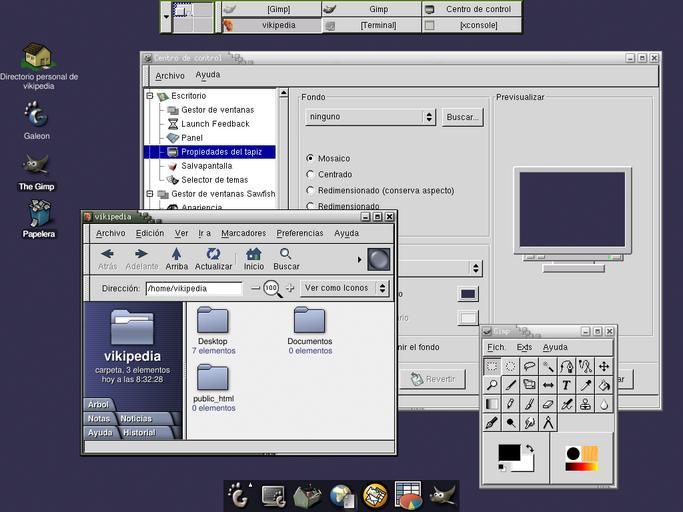Select the Text tool in GIMP toolbox

[566, 385]
